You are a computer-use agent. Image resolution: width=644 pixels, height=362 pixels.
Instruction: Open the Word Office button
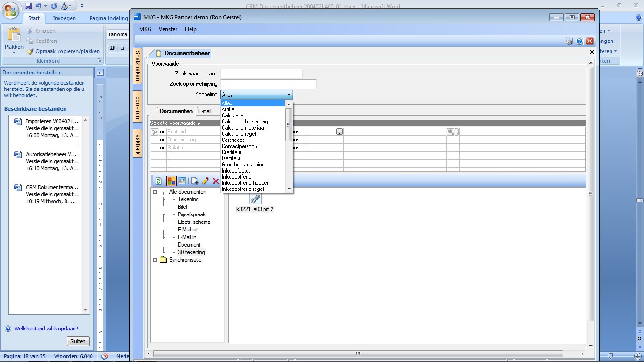[10, 9]
